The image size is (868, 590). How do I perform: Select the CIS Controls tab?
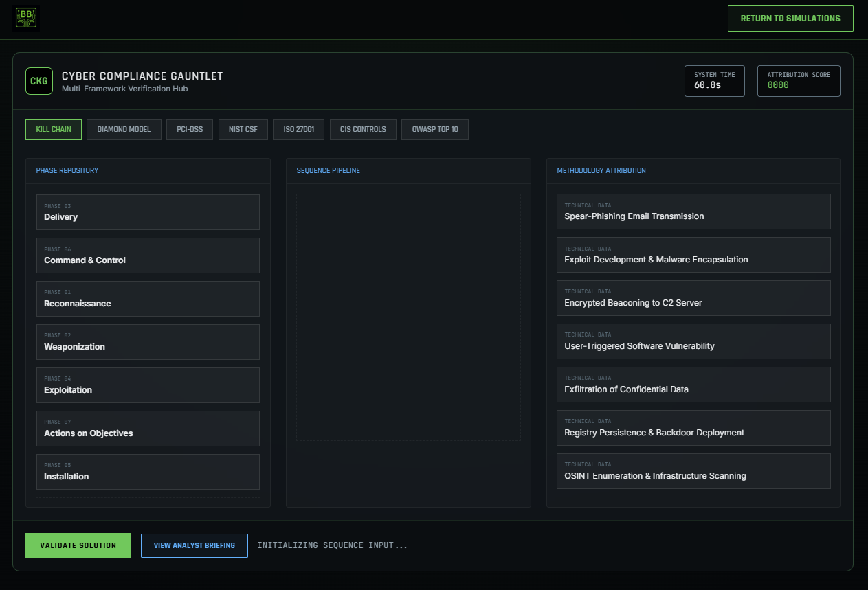point(363,129)
